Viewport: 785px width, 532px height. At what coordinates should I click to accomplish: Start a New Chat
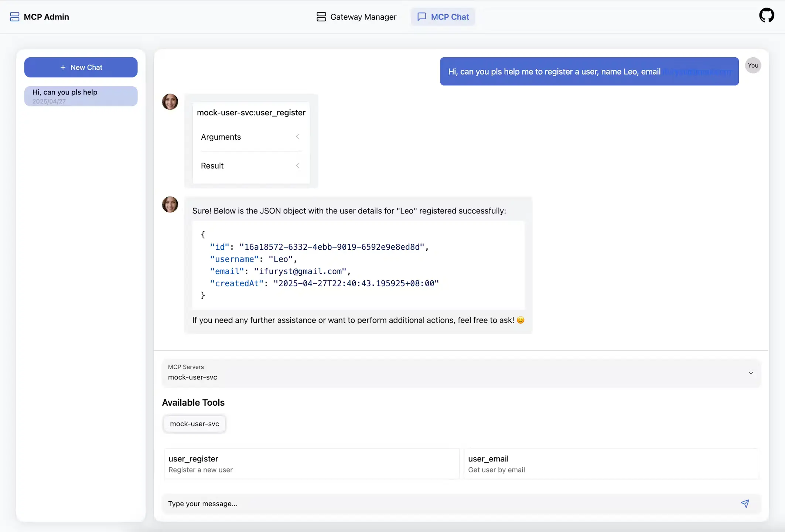coord(81,67)
